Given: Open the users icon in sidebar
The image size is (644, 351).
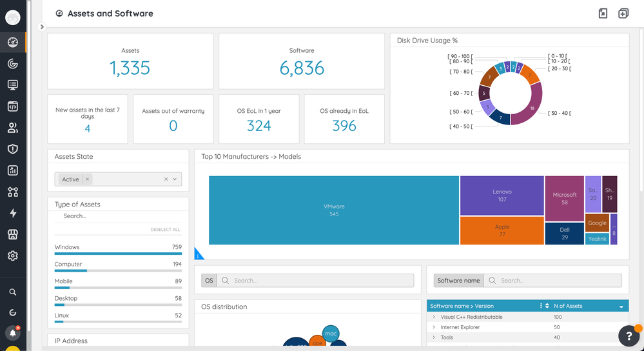Looking at the screenshot, I should (12, 128).
